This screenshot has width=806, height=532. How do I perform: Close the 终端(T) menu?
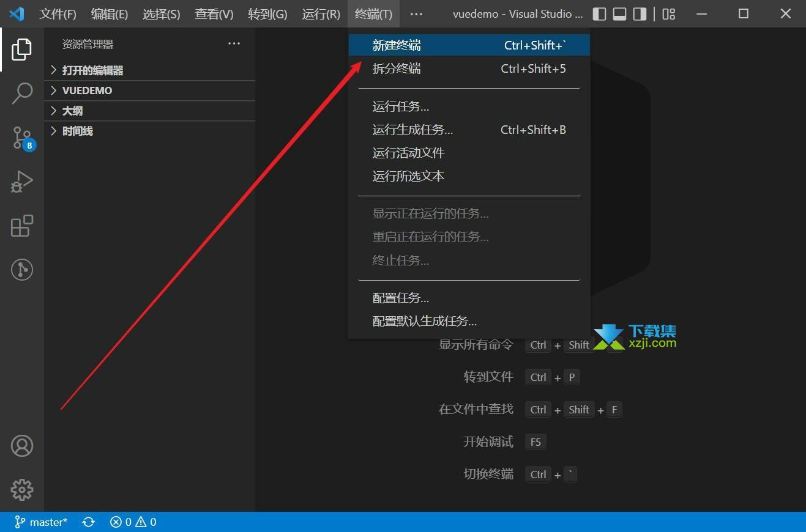coord(373,14)
